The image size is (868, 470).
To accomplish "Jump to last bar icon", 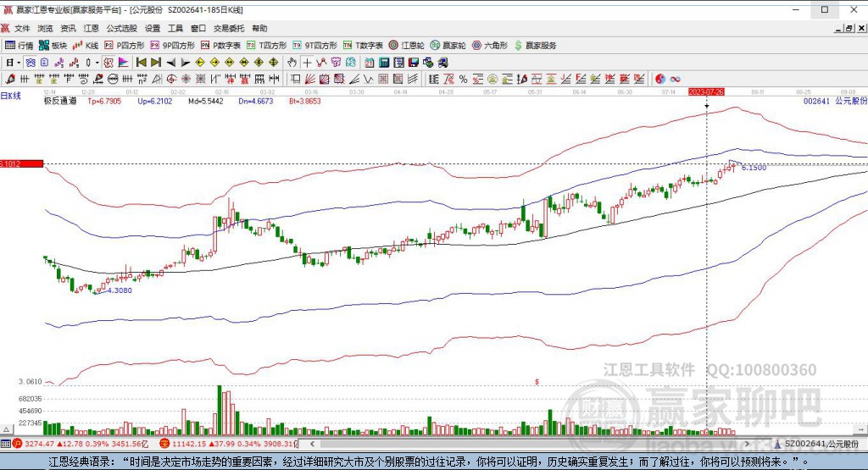I will tap(156, 63).
